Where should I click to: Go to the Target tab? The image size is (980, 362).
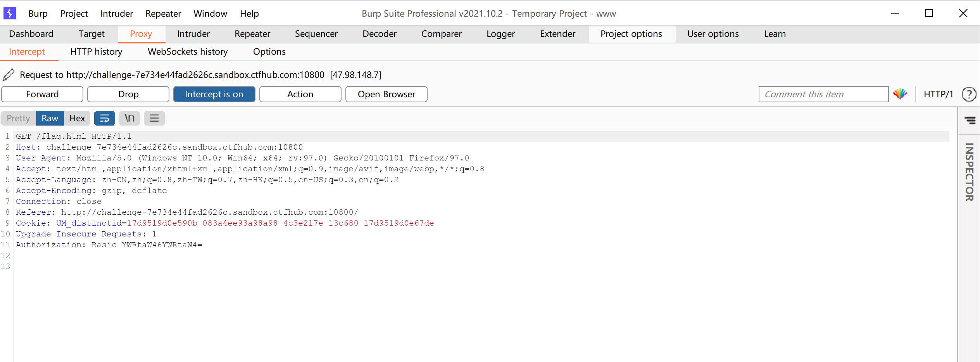point(91,34)
